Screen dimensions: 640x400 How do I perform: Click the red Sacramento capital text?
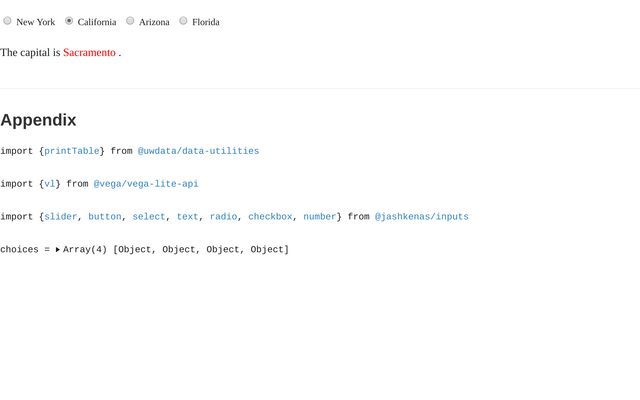(89, 52)
